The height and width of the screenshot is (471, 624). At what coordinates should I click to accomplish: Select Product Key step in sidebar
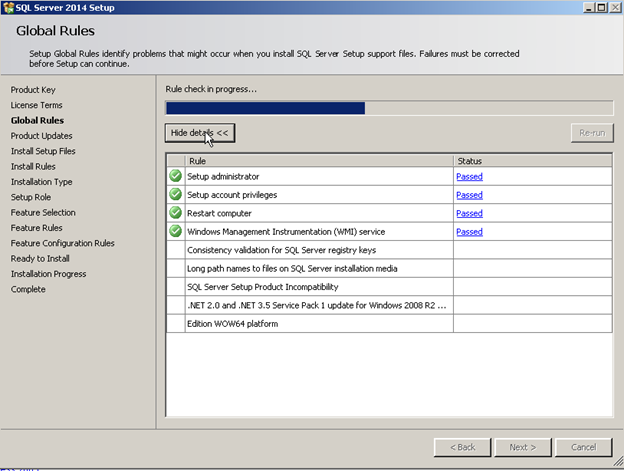(33, 90)
